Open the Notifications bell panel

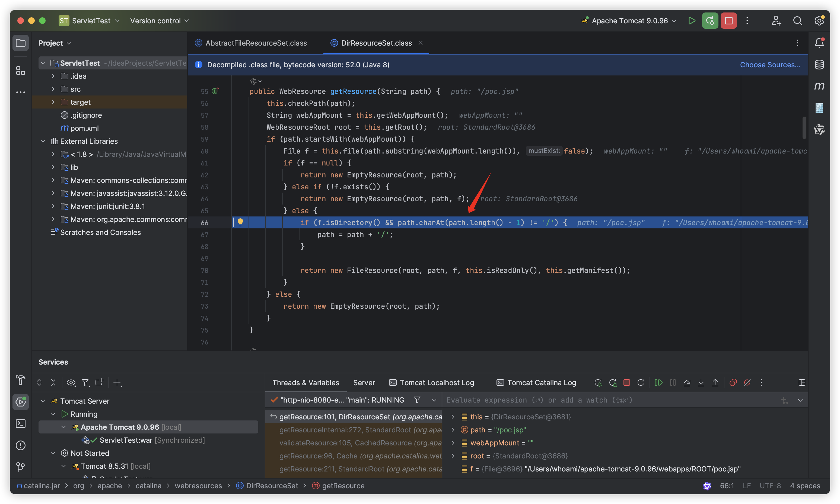[819, 43]
